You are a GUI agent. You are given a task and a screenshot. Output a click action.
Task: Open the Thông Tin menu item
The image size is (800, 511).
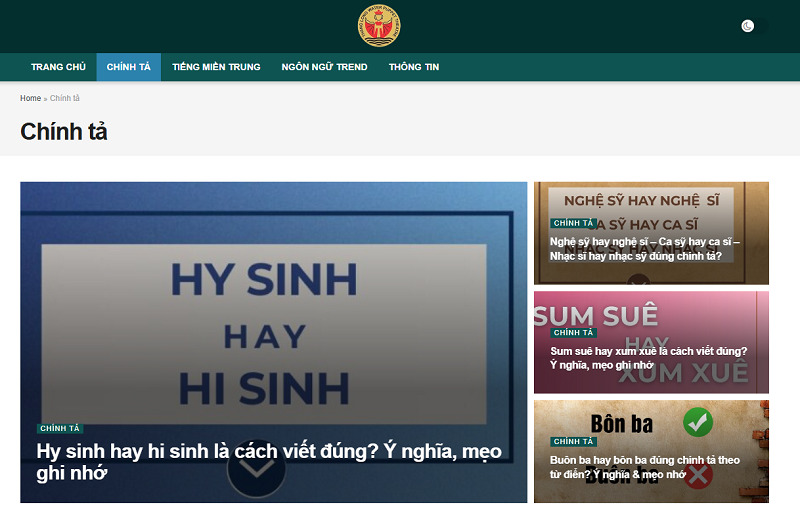[x=414, y=67]
